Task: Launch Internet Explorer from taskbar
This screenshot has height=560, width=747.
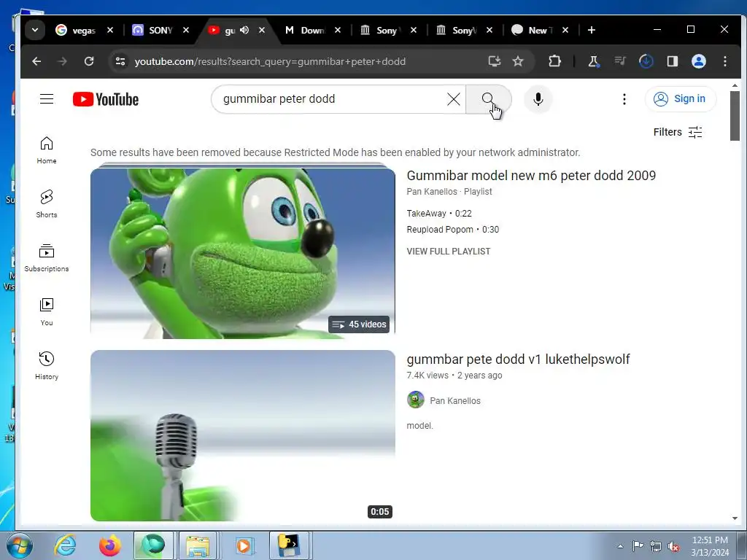Action: (65, 546)
